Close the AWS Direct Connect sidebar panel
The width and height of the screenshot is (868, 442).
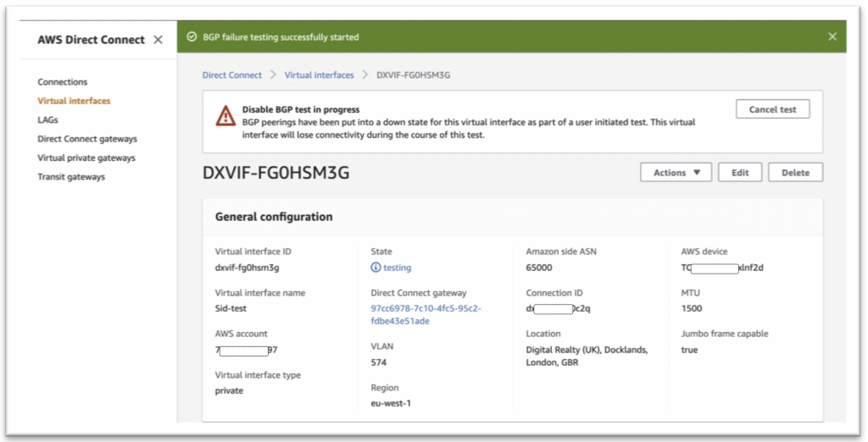pos(159,40)
